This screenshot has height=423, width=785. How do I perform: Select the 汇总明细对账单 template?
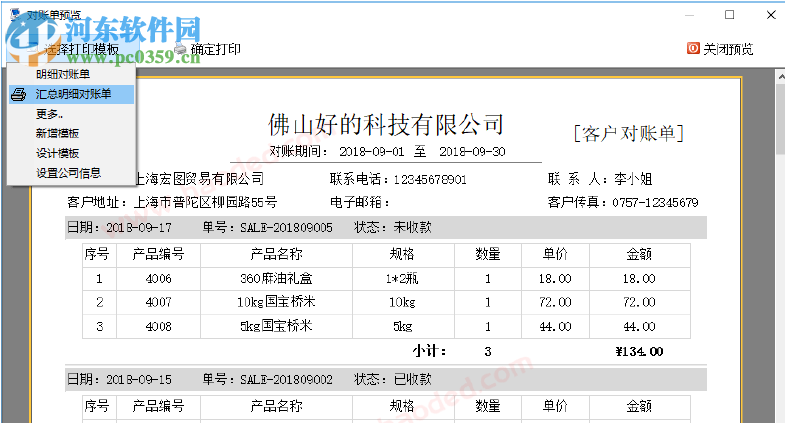[x=71, y=94]
